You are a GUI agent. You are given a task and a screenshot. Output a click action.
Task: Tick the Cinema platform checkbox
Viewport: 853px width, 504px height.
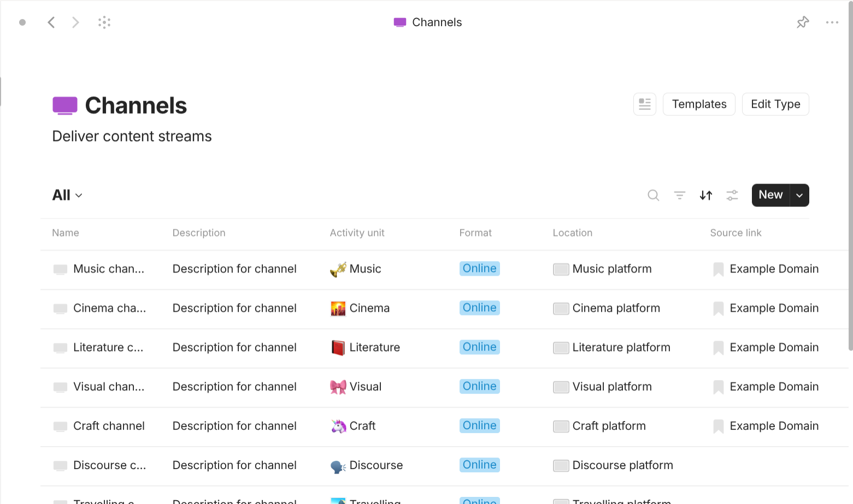coord(561,309)
